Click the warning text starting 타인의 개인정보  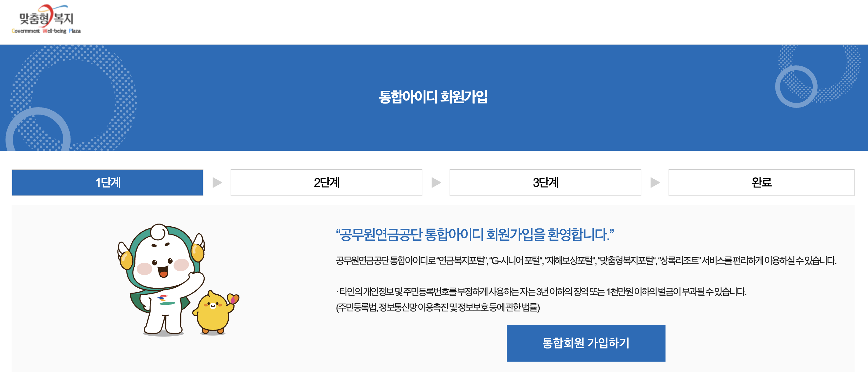[x=541, y=291]
